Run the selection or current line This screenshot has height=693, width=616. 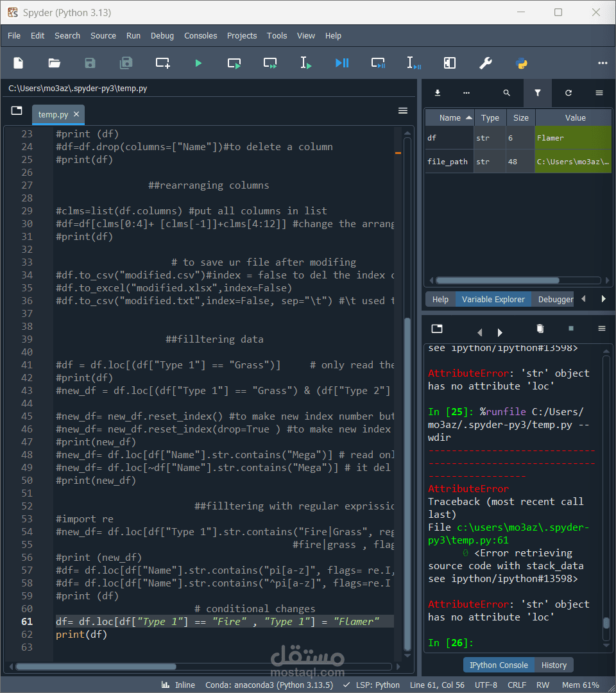click(x=306, y=63)
